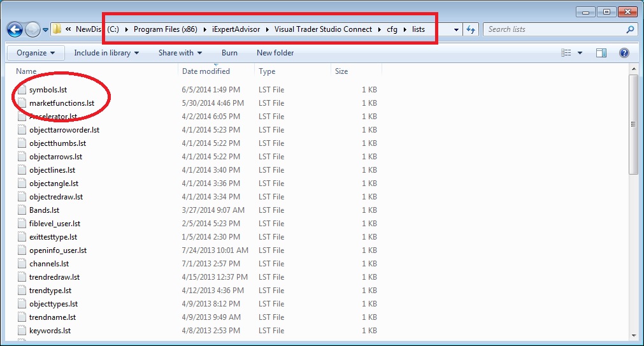The height and width of the screenshot is (346, 644).
Task: Open Help with the question mark icon
Action: (x=624, y=53)
